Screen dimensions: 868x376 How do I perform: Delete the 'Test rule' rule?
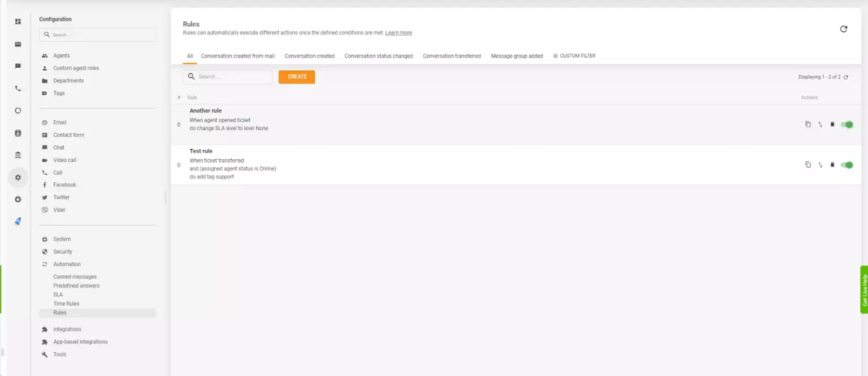point(832,165)
